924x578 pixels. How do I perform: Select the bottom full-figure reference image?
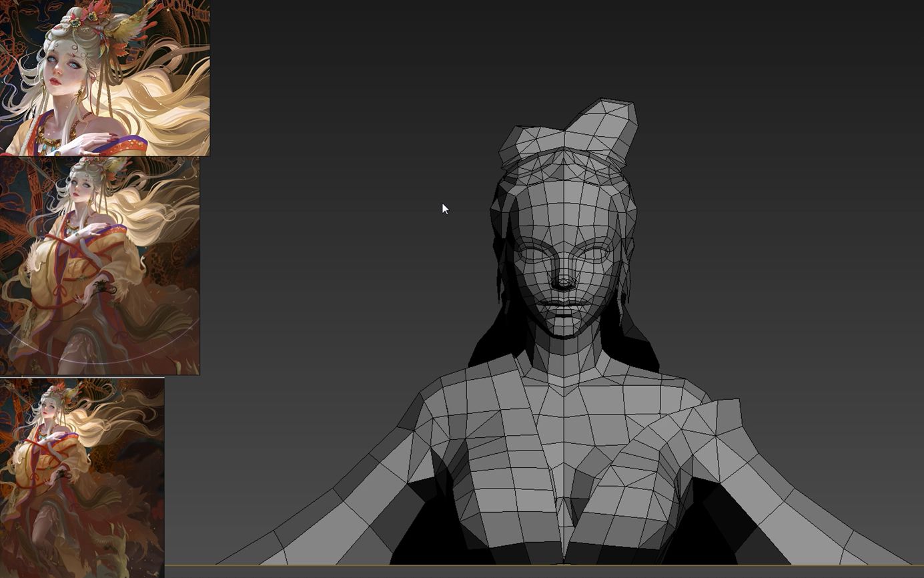pyautogui.click(x=82, y=477)
